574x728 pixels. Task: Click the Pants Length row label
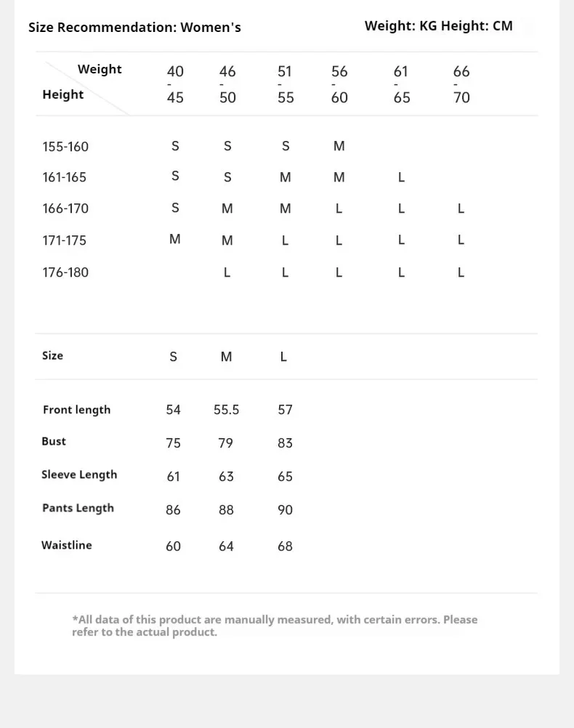pos(78,509)
